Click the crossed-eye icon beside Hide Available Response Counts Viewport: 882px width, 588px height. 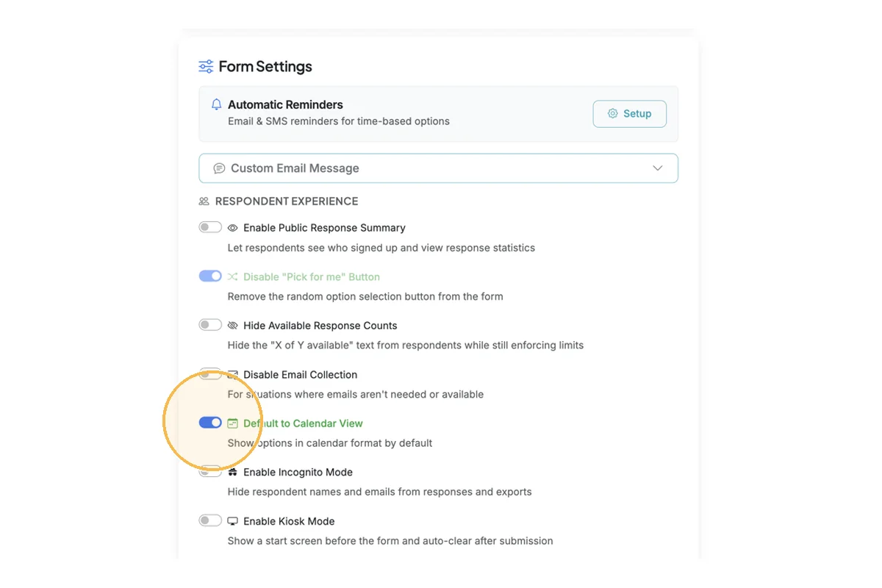[x=232, y=326]
